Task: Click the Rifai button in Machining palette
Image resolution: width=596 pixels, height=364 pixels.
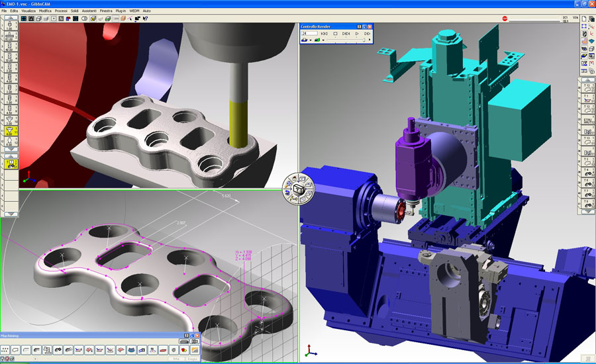Action: point(174,358)
